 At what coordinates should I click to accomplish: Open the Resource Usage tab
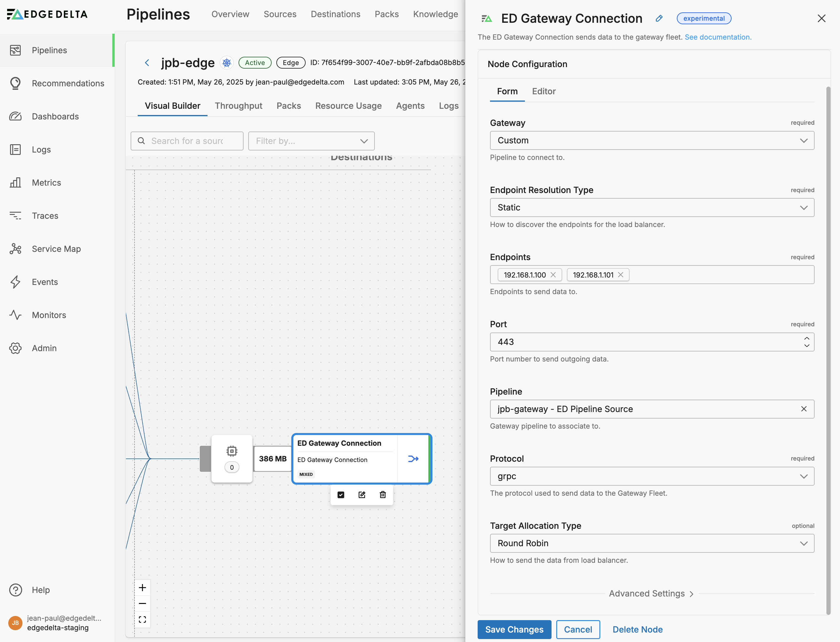(348, 106)
